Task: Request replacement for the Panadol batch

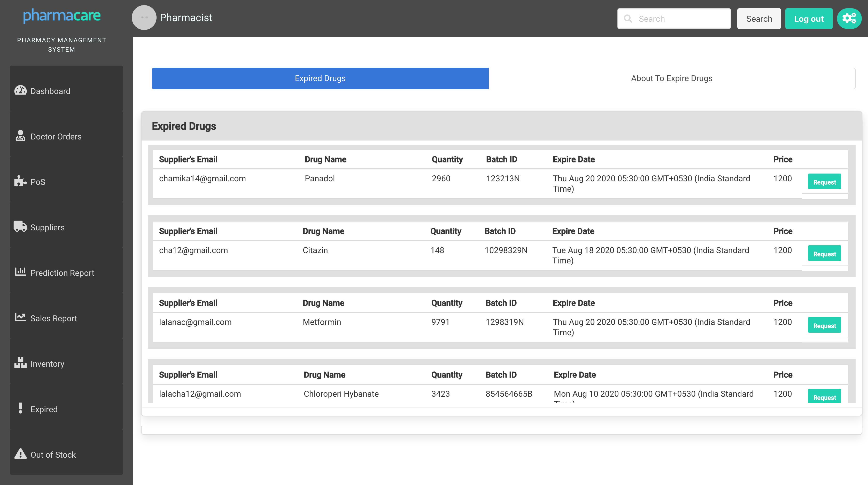Action: click(x=824, y=182)
